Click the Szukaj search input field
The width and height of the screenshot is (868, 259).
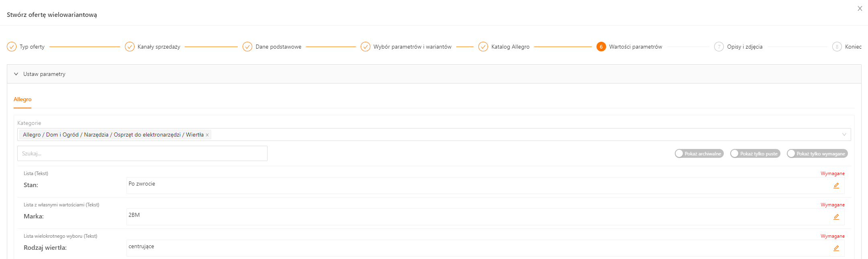coord(142,153)
